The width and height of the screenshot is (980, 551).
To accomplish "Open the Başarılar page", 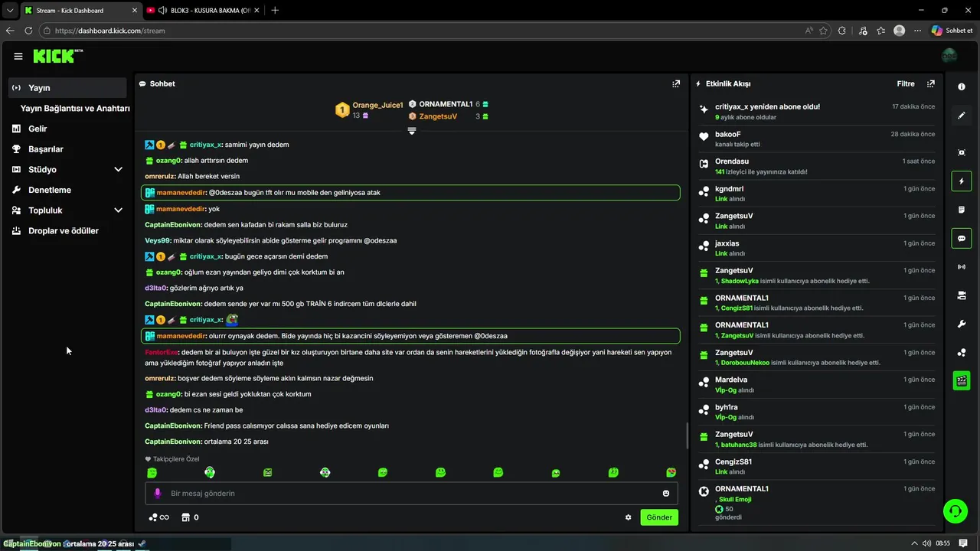I will [46, 149].
